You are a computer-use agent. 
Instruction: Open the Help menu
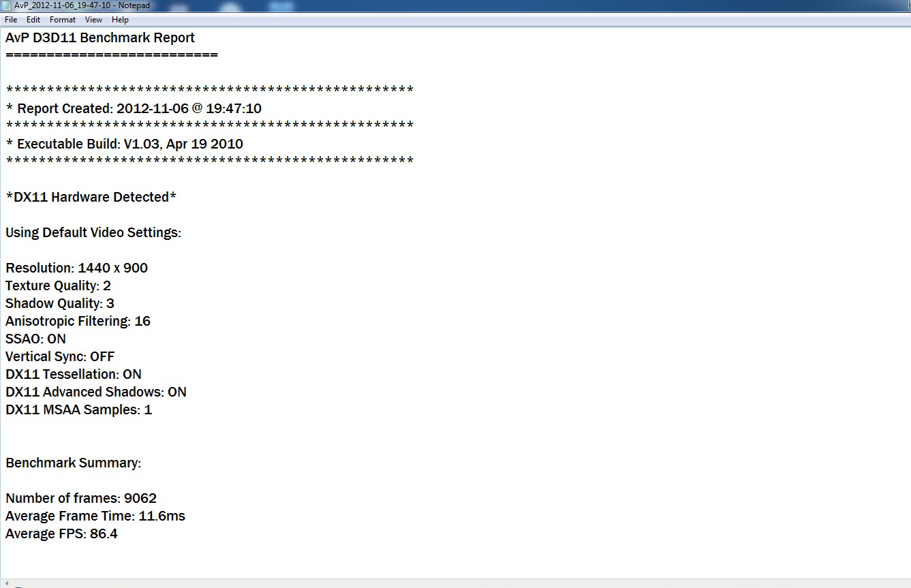pos(120,20)
